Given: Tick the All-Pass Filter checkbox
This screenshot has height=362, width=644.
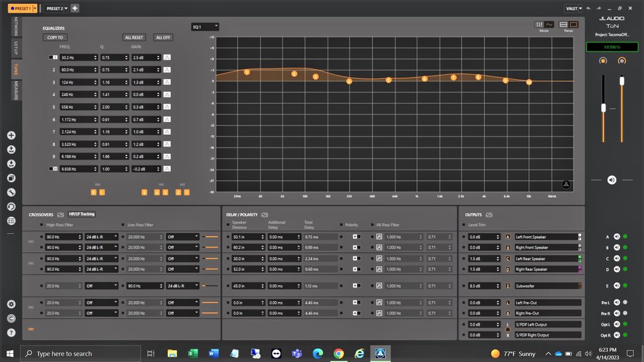Looking at the screenshot, I should [372, 225].
